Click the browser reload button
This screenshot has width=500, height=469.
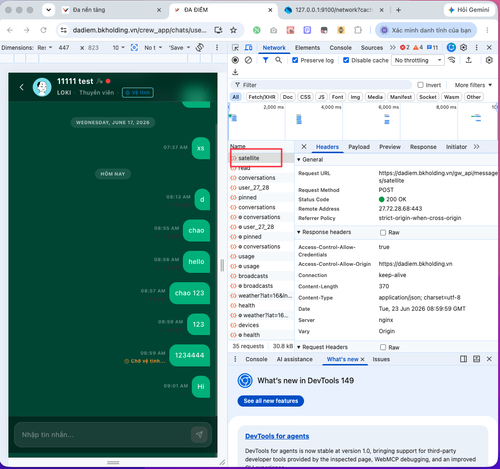(43, 30)
